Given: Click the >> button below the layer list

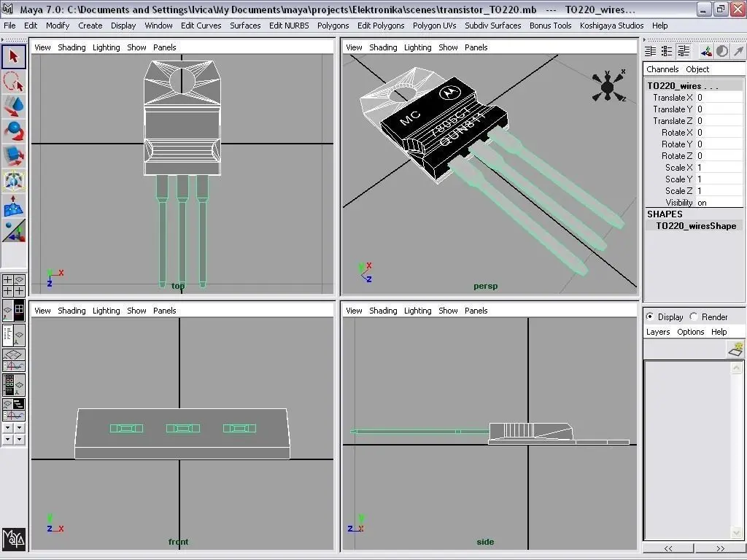Looking at the screenshot, I should (720, 548).
